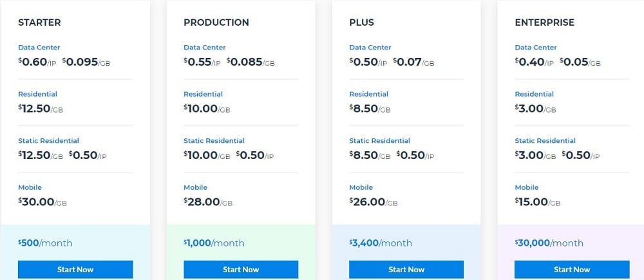644x280 pixels.
Task: Click the $500/month Starter price
Action: click(45, 243)
